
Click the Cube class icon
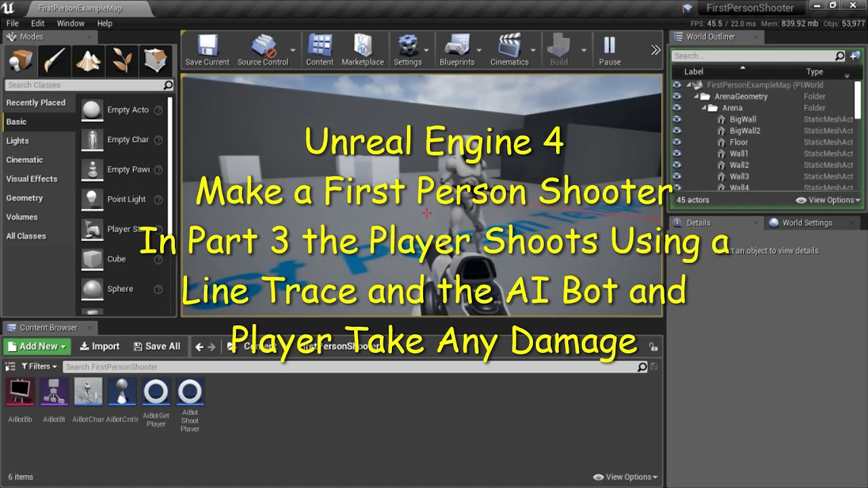92,259
